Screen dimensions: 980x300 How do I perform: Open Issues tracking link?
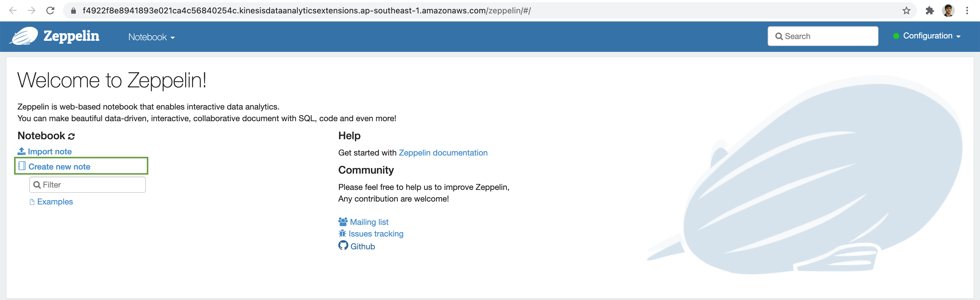(x=376, y=234)
